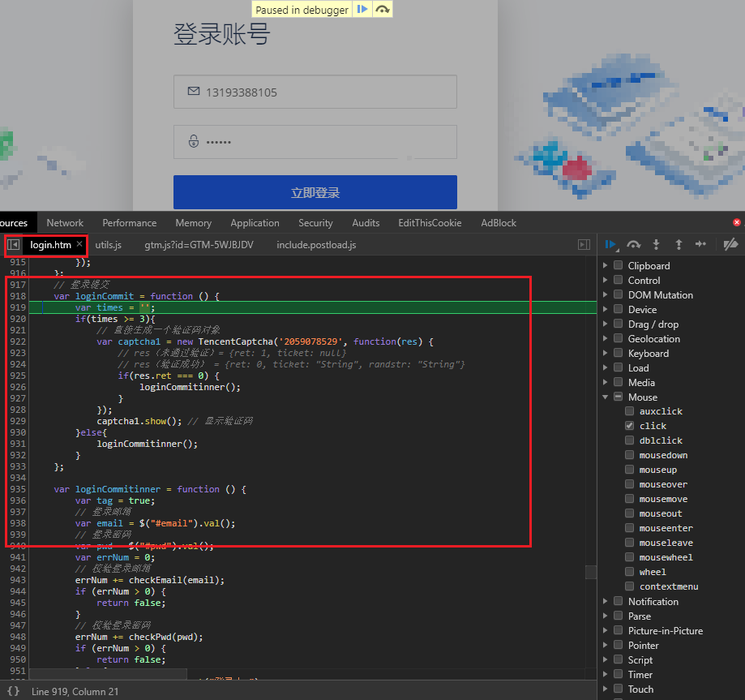Image resolution: width=745 pixels, height=700 pixels.
Task: Toggle the debugger sidebar pane icon
Action: [x=584, y=244]
